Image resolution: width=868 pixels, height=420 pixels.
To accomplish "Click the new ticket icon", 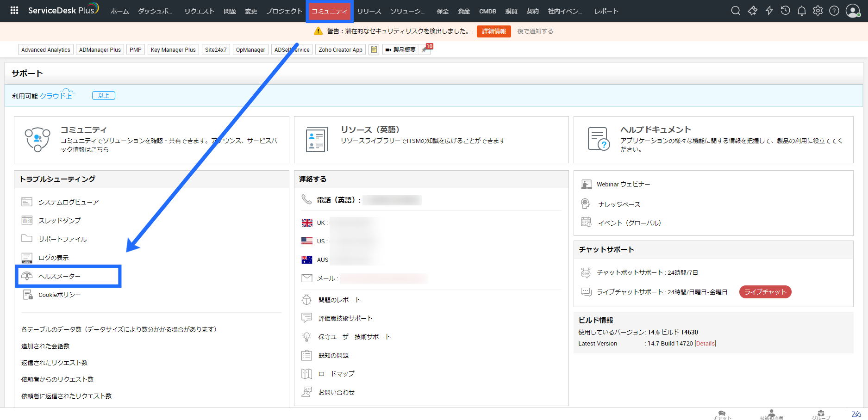I will [753, 11].
